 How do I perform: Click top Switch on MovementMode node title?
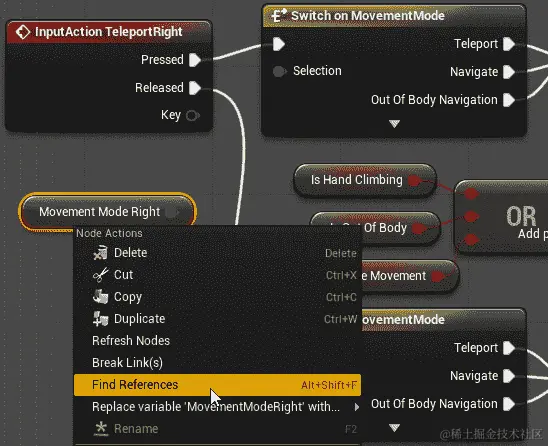click(368, 16)
